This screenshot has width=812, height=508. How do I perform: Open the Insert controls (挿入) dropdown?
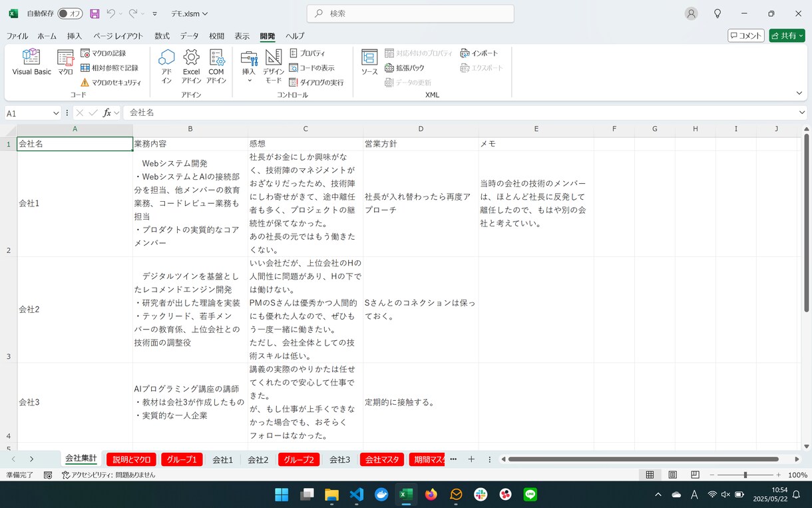click(249, 67)
